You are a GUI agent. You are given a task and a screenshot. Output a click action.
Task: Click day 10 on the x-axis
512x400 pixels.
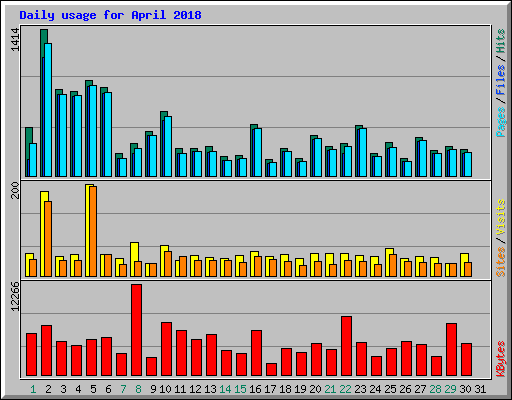tap(165, 389)
